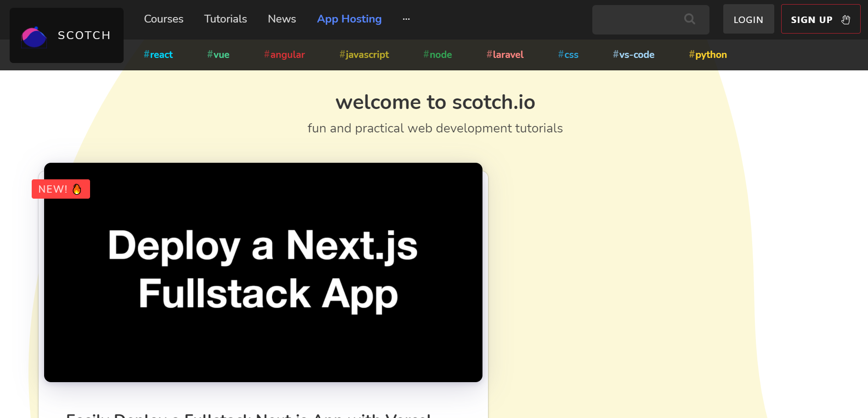Screen dimensions: 868x418
Task: Click the waving hand icon in Sign Up
Action: coord(845,20)
